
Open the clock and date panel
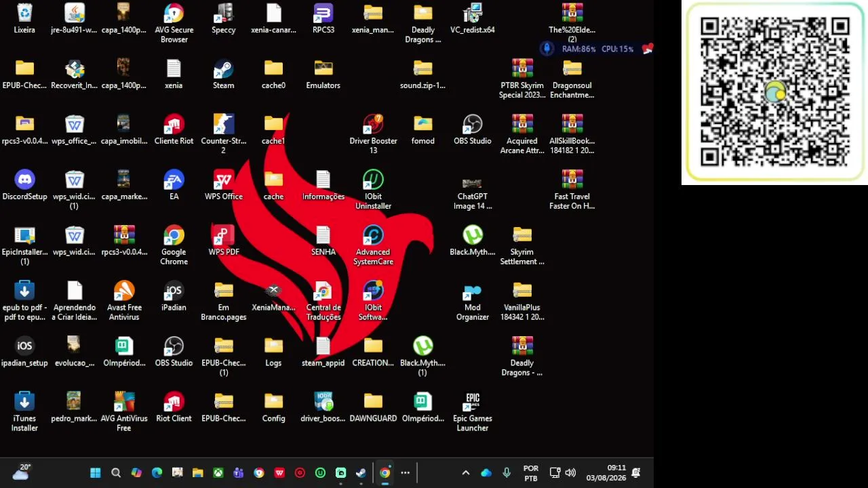click(x=606, y=473)
